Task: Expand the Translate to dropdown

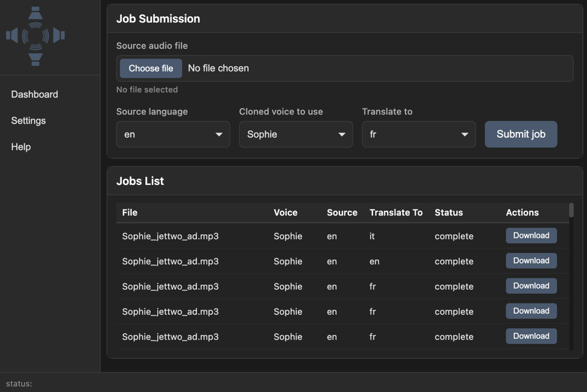Action: pos(418,134)
